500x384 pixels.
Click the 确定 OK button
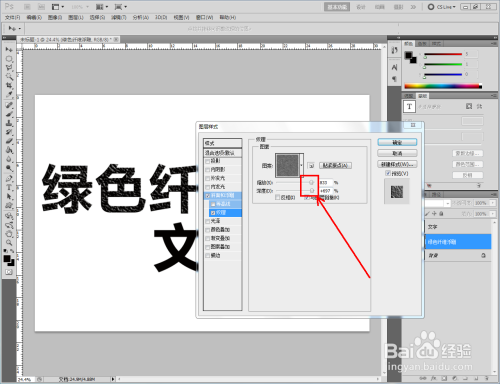click(x=397, y=142)
